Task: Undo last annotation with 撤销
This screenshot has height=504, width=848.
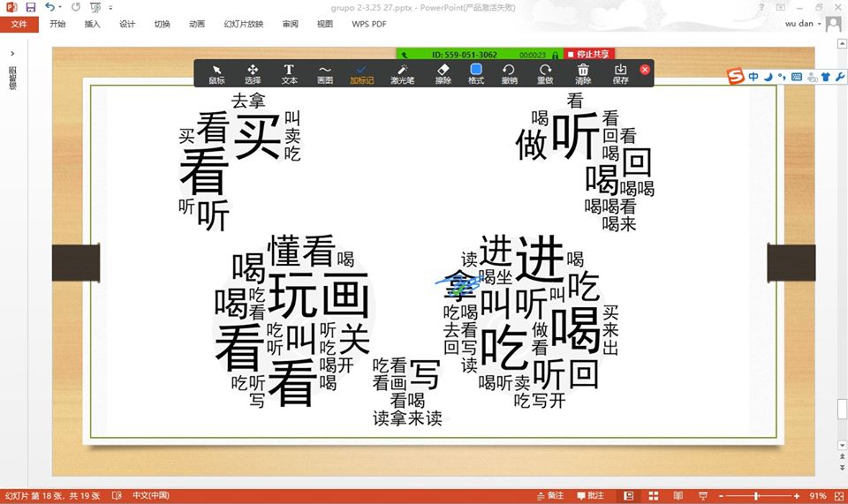Action: coord(509,74)
